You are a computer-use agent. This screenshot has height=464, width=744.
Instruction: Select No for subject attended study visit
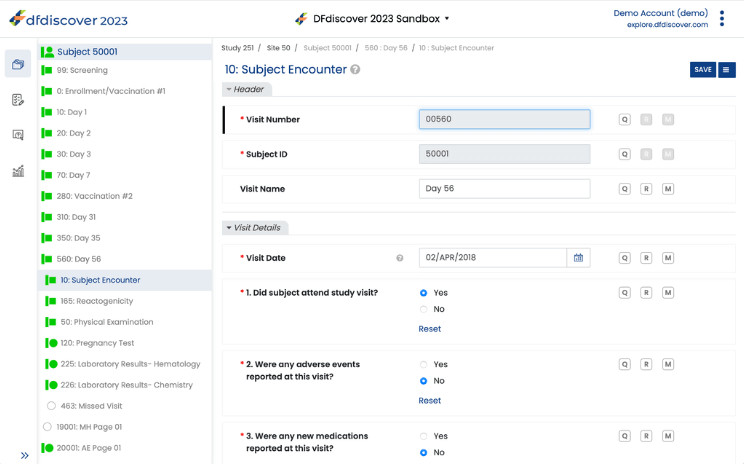[x=424, y=310]
